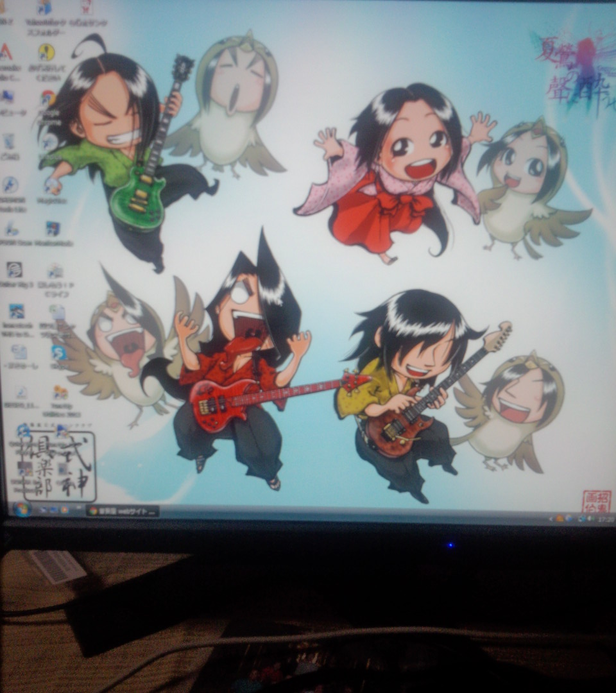This screenshot has width=616, height=693.
Task: Click the Windows Start orb
Action: (x=21, y=509)
